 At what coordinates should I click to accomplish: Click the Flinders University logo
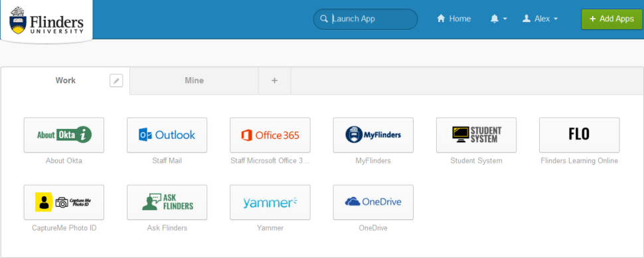coord(46,20)
